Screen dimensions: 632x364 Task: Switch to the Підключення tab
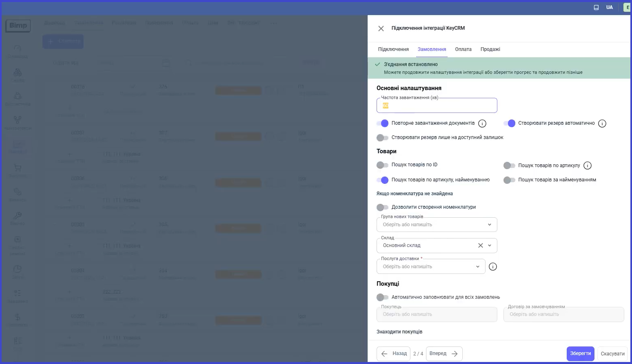[x=393, y=49]
